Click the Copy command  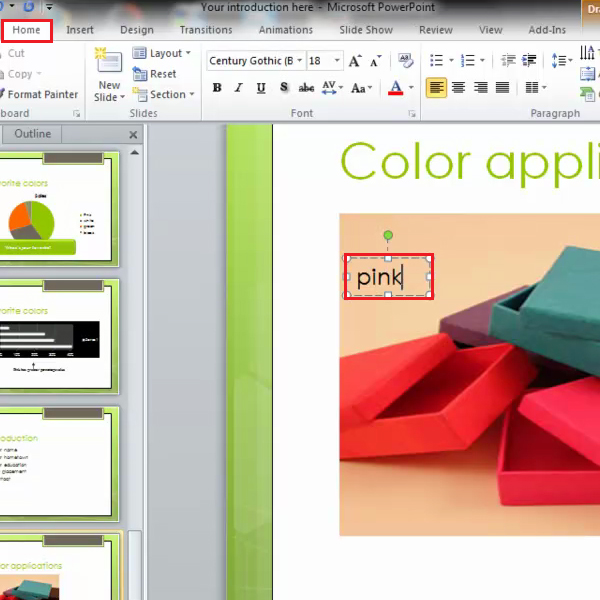coord(17,74)
